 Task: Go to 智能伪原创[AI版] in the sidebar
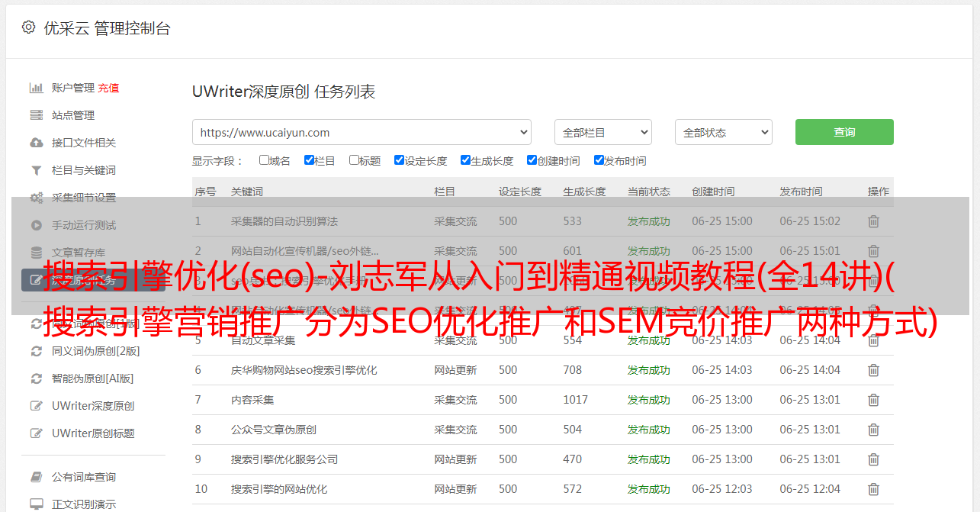pos(93,378)
